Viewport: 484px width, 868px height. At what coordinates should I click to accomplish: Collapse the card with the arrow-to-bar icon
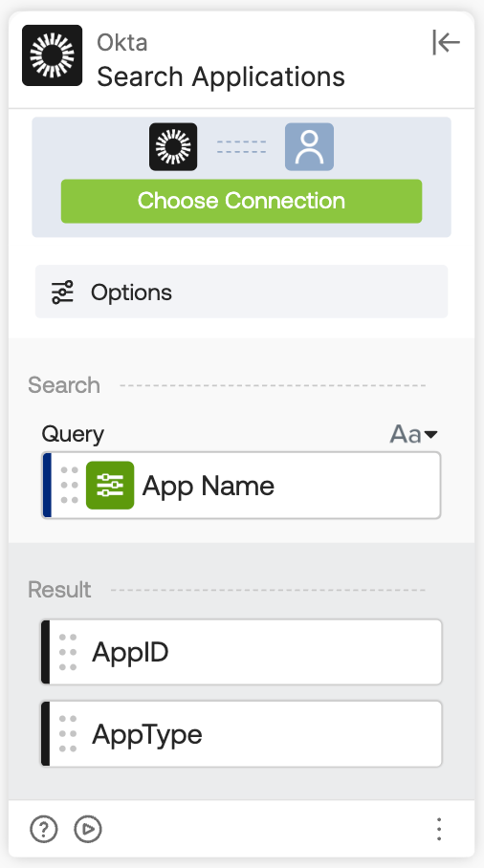pyautogui.click(x=446, y=42)
